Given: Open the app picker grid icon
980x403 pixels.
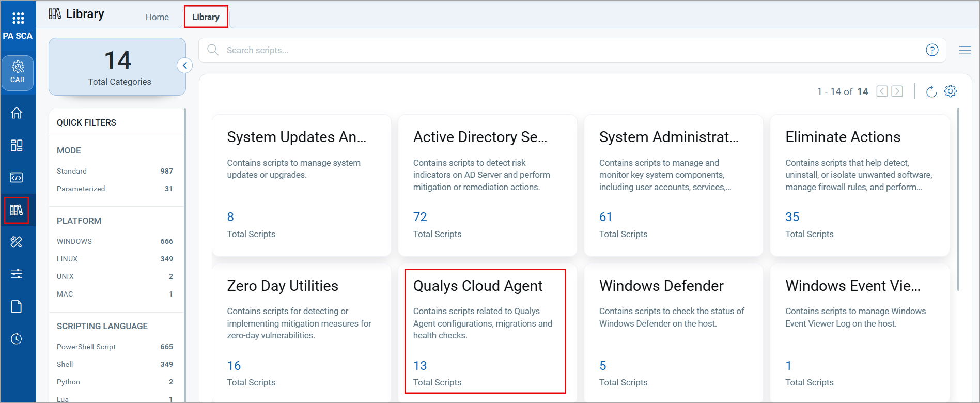Looking at the screenshot, I should (x=18, y=19).
